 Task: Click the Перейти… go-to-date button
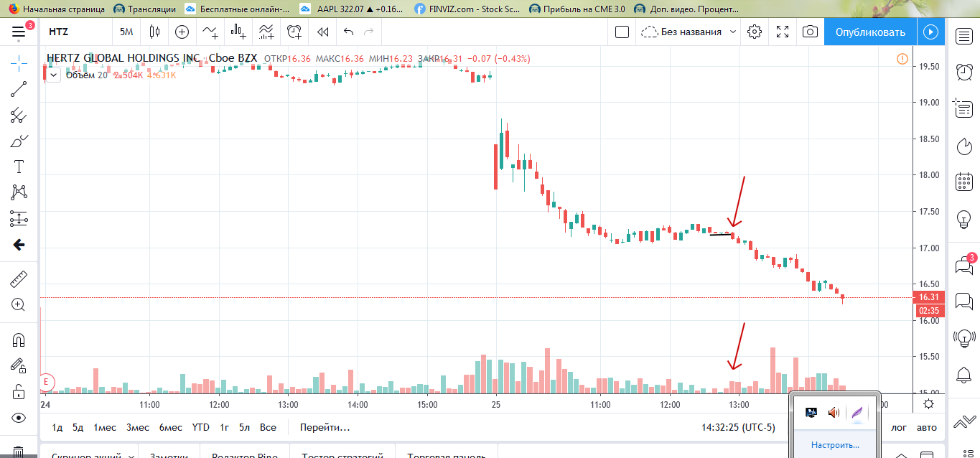click(325, 427)
